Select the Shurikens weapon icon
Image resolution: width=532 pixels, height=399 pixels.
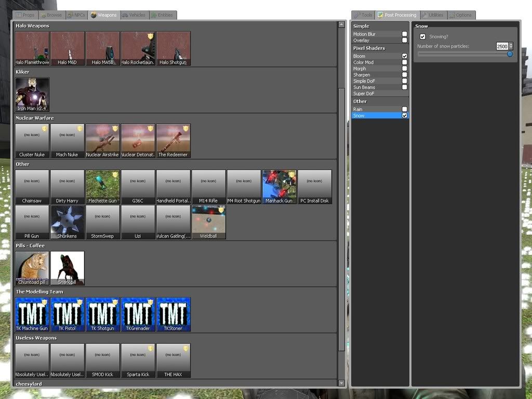click(68, 221)
